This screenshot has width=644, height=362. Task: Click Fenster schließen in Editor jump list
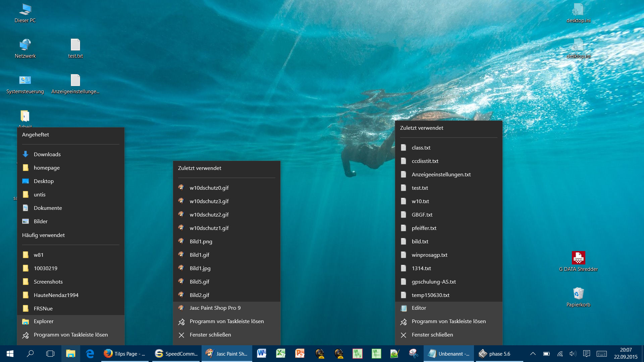click(432, 335)
